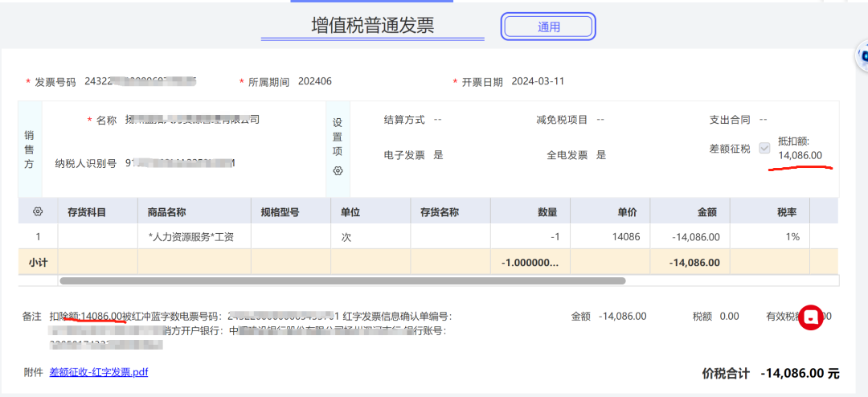Viewport: 868px width, 397px height.
Task: Click the 通用 button
Action: click(548, 27)
